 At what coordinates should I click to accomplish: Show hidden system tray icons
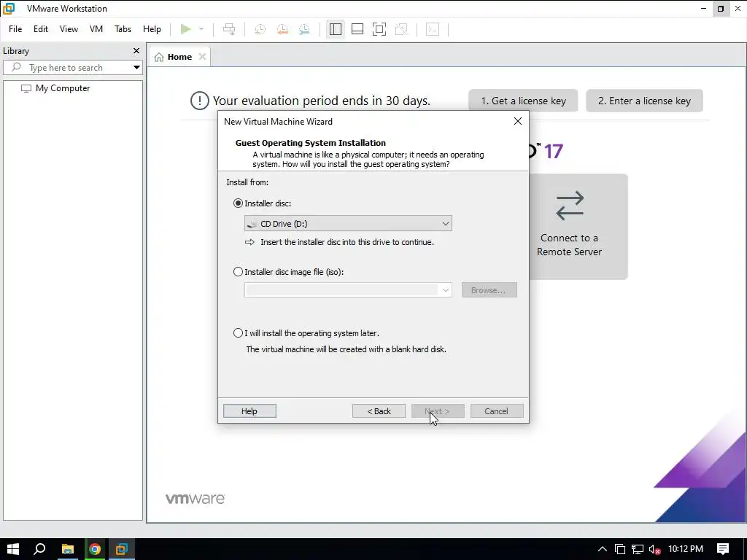pos(602,549)
